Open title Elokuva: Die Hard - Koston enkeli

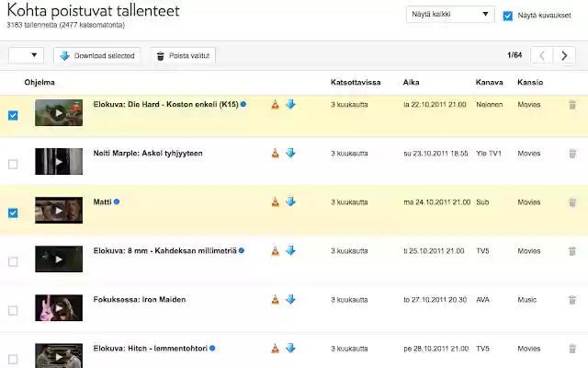click(165, 104)
